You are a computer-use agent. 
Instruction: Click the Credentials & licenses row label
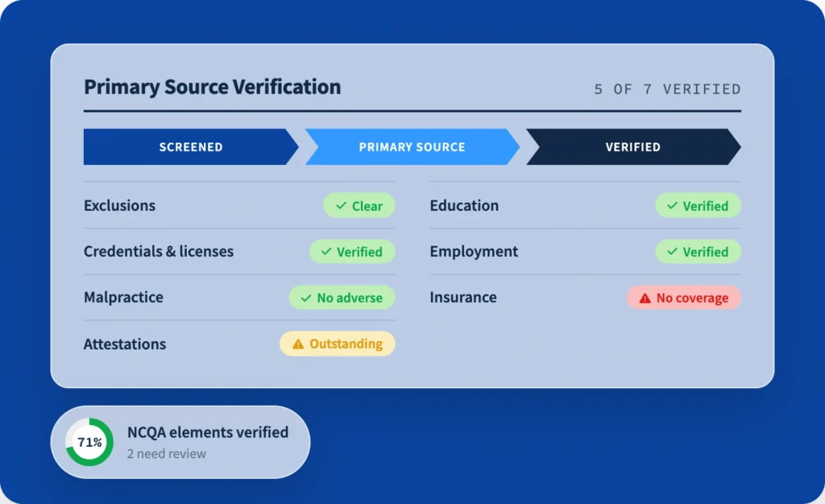pos(159,251)
